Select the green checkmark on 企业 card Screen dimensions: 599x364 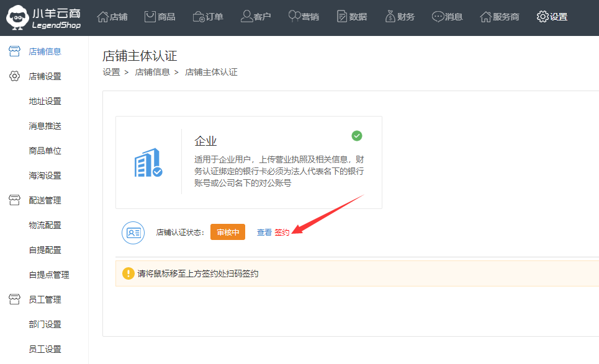point(357,136)
